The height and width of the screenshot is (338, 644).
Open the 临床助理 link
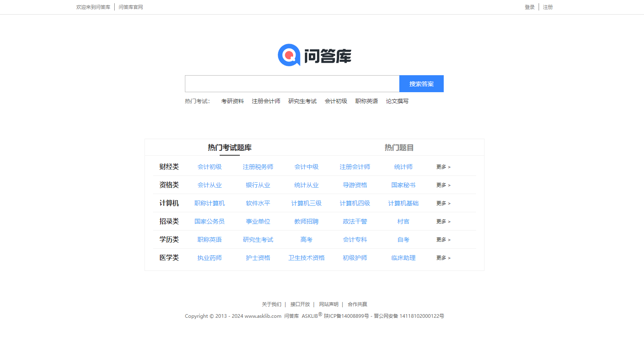point(403,258)
